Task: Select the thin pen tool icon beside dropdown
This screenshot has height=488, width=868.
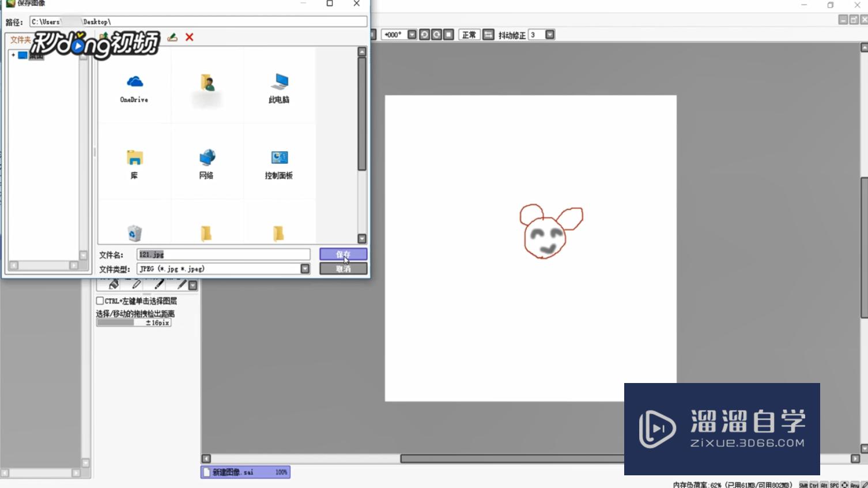Action: 182,284
